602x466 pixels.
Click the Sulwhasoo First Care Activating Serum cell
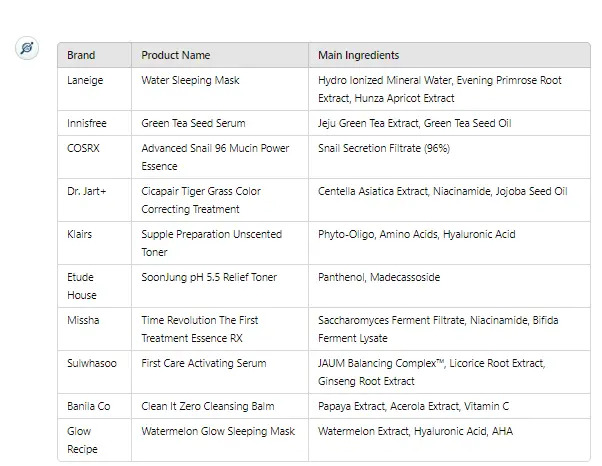(x=204, y=363)
